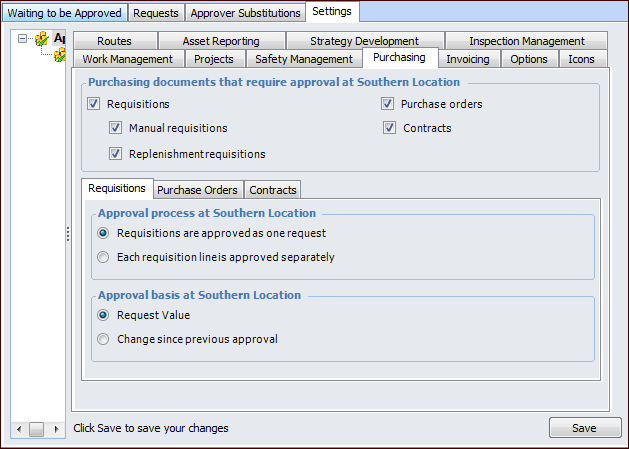The height and width of the screenshot is (449, 629).
Task: Select 'Each requisition line is approved separately'
Action: pyautogui.click(x=104, y=257)
